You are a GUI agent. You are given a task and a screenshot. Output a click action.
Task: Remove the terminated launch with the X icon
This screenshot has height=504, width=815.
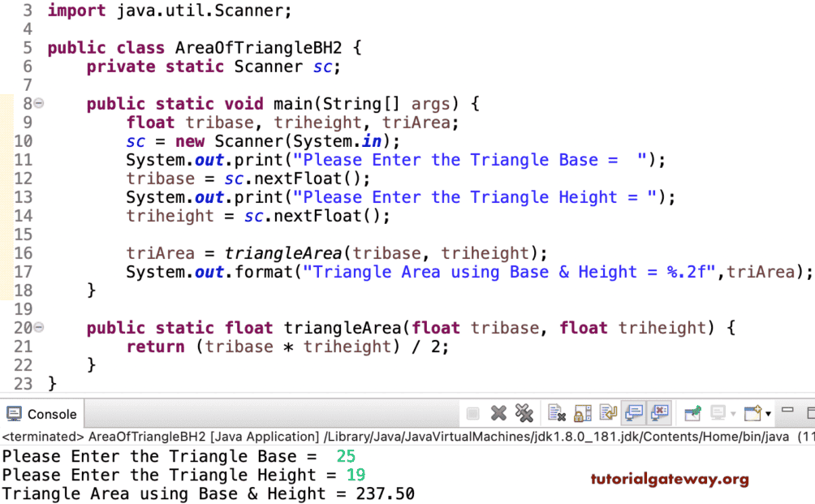pyautogui.click(x=498, y=414)
